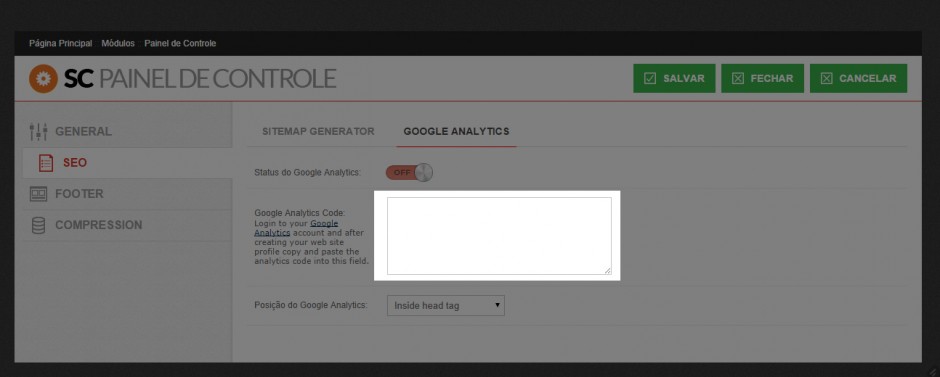Click the checkmark icon on Salvar button
Image resolution: width=940 pixels, height=377 pixels.
(650, 79)
